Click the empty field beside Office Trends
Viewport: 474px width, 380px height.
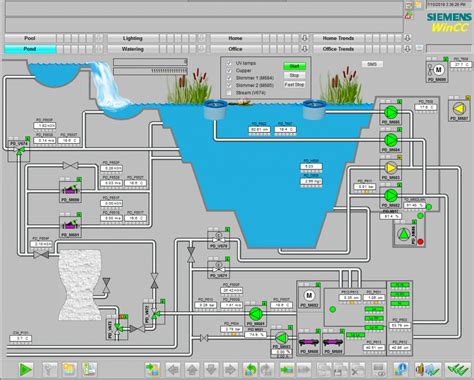(449, 49)
